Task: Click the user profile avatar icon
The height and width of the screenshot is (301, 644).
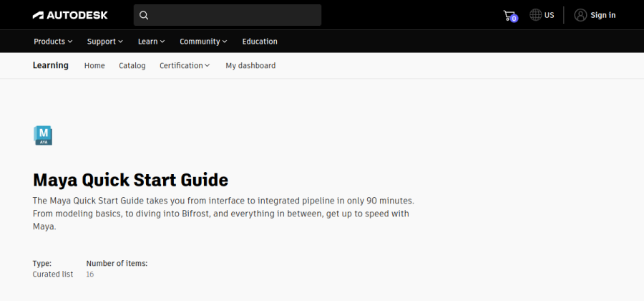Action: (580, 15)
